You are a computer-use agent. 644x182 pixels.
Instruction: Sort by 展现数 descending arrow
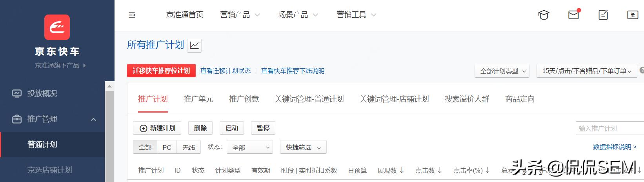click(x=402, y=170)
